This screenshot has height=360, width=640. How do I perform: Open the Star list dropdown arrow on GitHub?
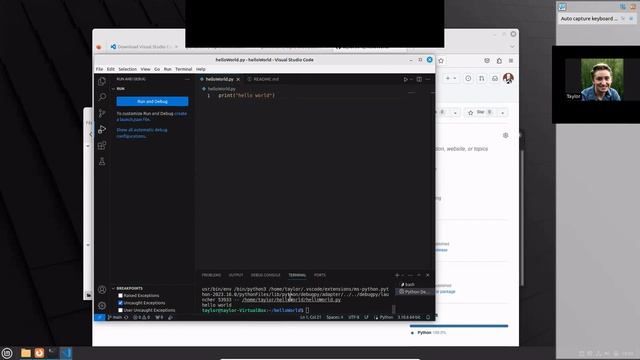502,113
